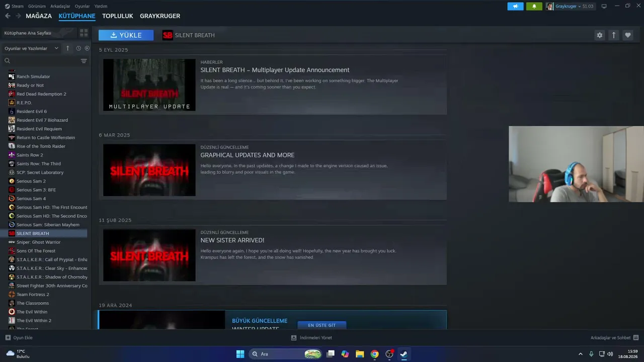The image size is (644, 362).
Task: Select The Evil Within 2
Action: [x=34, y=321]
